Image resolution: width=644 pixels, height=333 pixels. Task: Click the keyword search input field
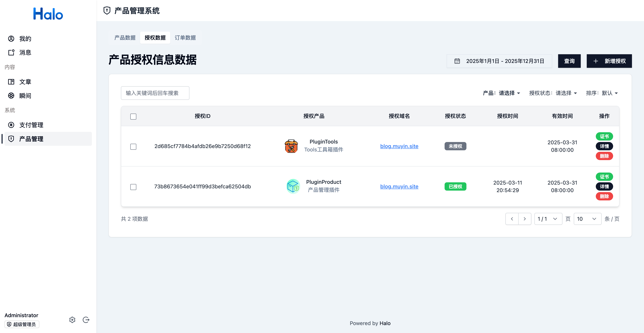click(x=155, y=93)
